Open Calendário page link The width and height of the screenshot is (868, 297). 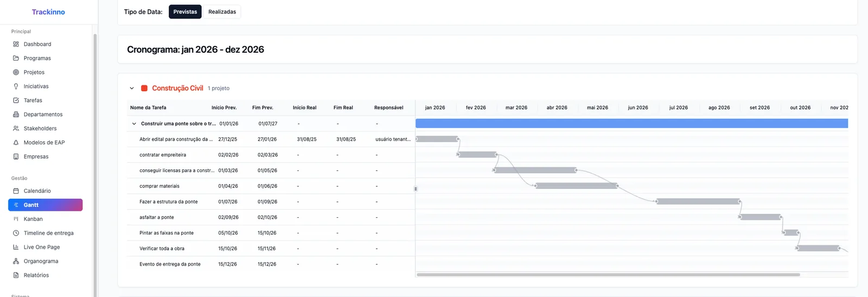(x=46, y=191)
